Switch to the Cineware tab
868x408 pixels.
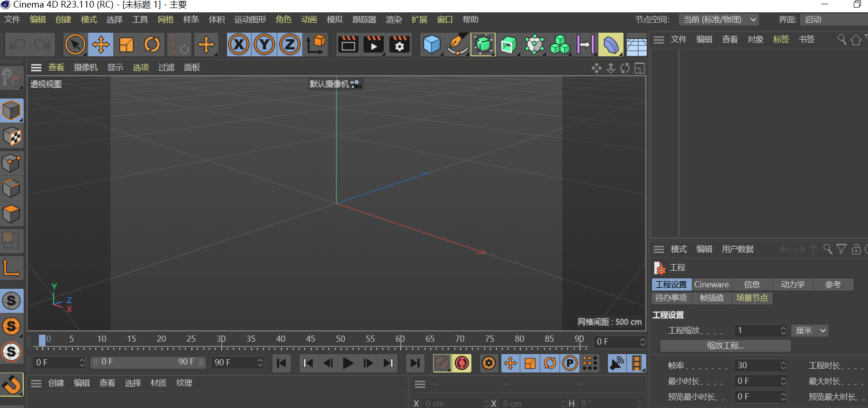(712, 284)
